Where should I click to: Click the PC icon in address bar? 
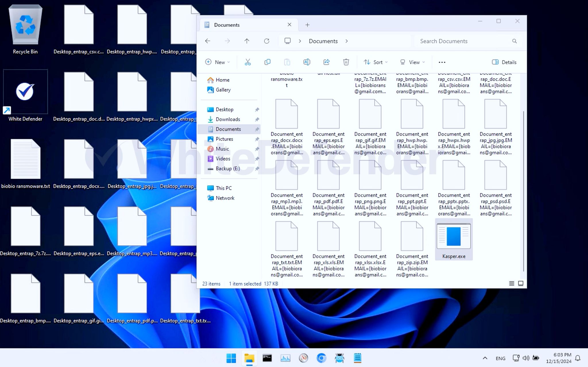click(287, 41)
